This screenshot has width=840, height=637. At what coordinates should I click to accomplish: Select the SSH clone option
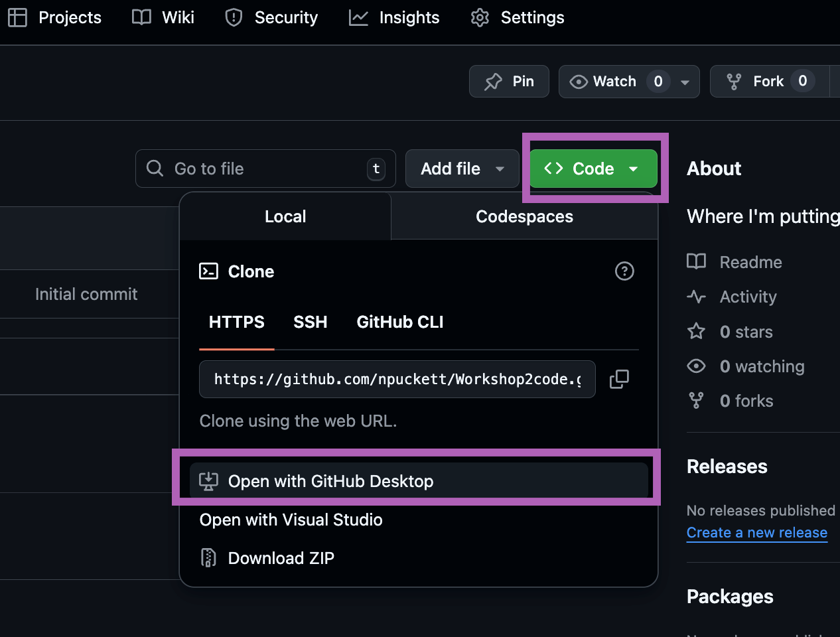[311, 322]
